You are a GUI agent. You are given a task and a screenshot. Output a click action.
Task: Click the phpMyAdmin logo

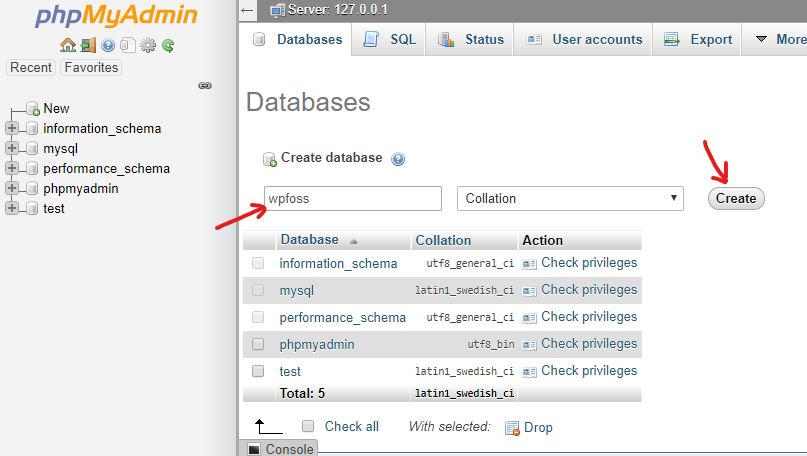(x=116, y=15)
